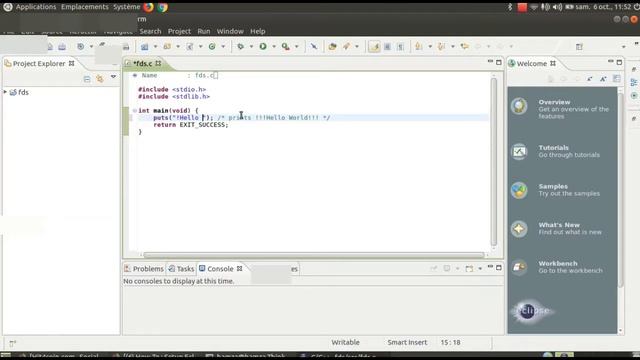Screen dimensions: 640x360
Task: Open Project Explorer view menu arrow
Action: click(x=113, y=77)
